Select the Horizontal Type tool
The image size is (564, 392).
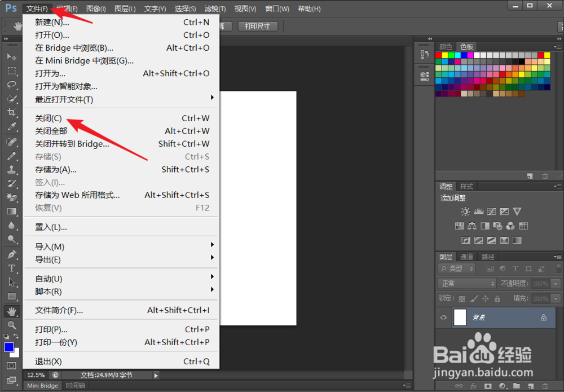click(x=11, y=268)
